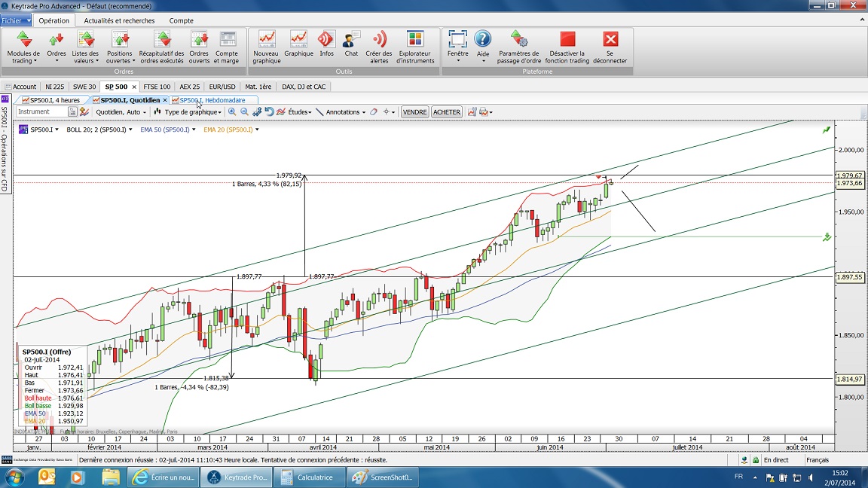Click the print/export chart dropdown icon

(x=486, y=111)
